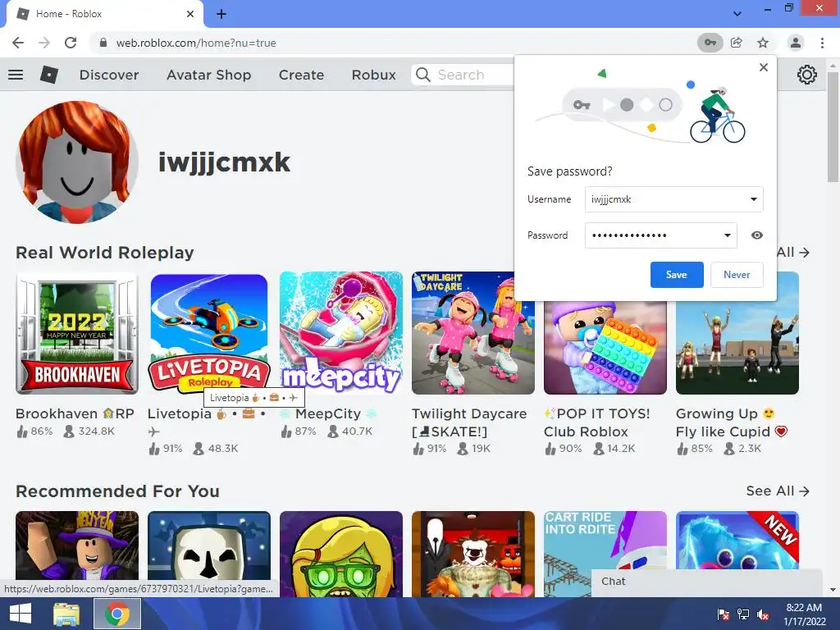
Task: Open the MeepCity game thumbnail
Action: (x=341, y=333)
